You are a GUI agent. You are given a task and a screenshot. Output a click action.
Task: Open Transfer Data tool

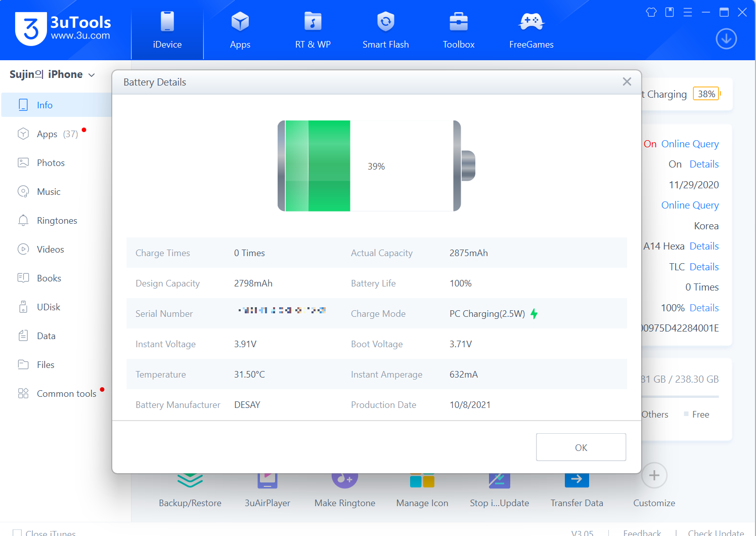click(x=577, y=490)
